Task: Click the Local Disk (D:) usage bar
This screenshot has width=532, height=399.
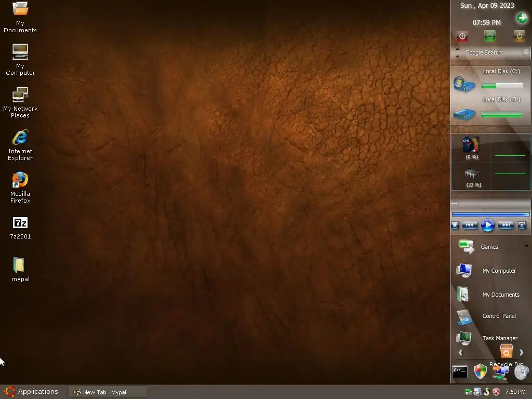Action: (x=502, y=115)
